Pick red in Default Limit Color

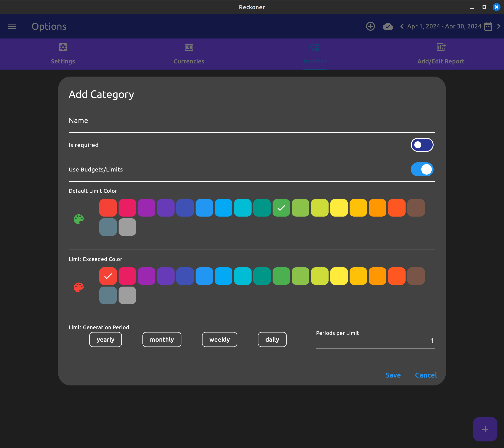108,208
